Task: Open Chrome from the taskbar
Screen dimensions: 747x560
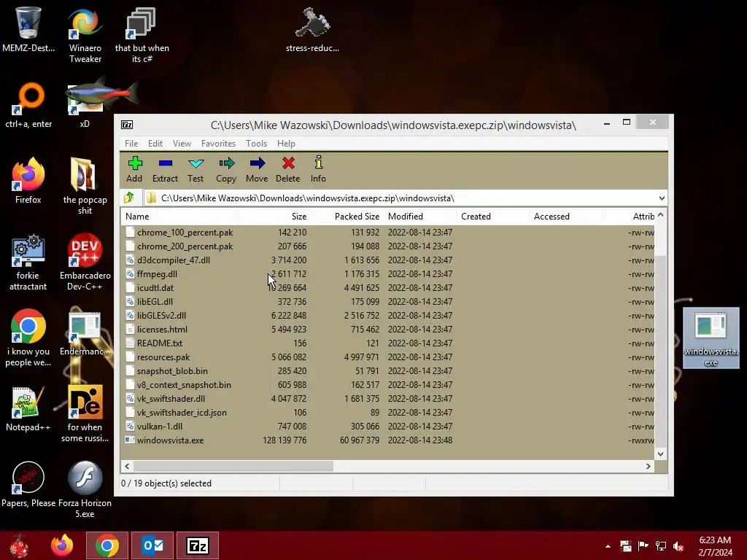Action: (107, 545)
